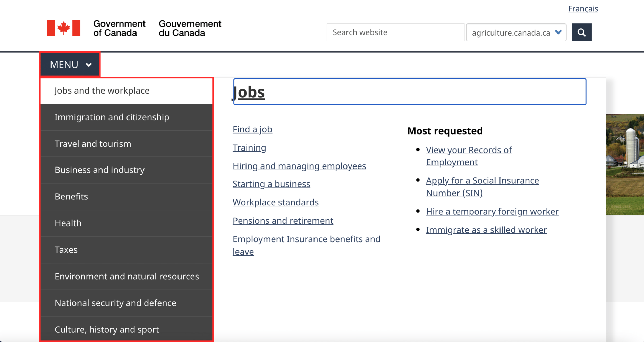Switch language to Français

[583, 9]
